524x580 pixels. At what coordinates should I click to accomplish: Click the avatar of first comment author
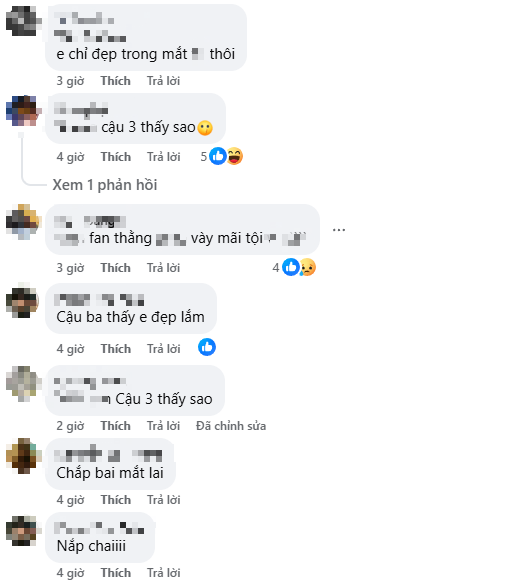(x=24, y=21)
